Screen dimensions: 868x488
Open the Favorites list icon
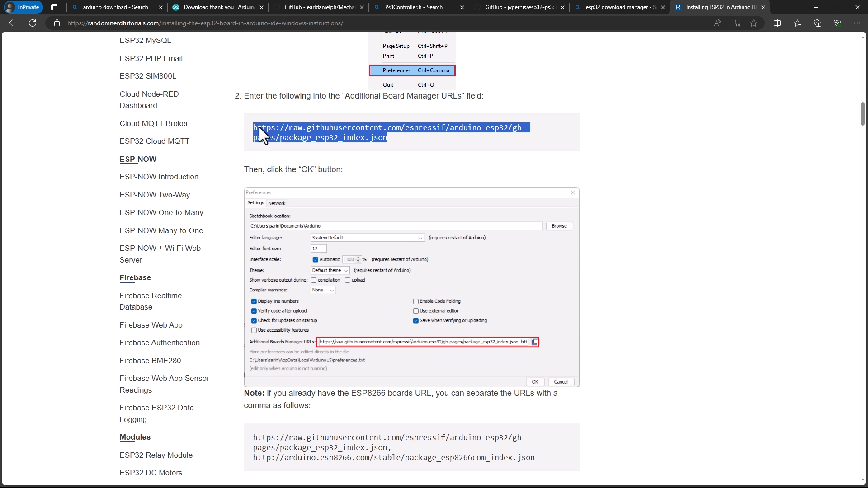click(797, 23)
